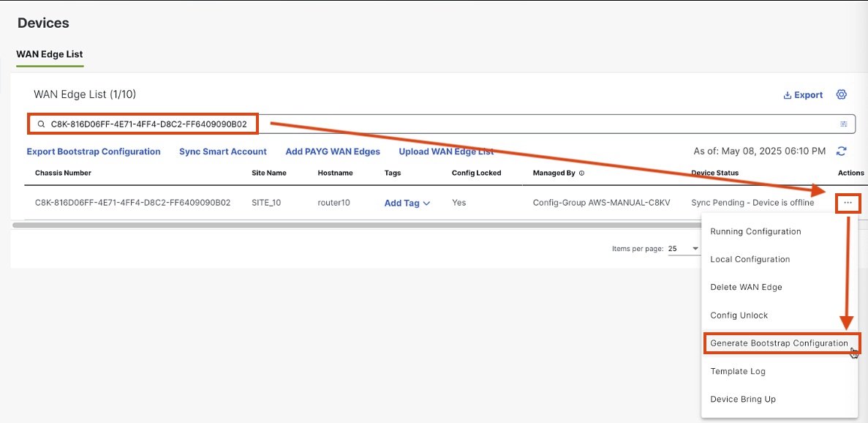
Task: Click the search magnifier icon
Action: pyautogui.click(x=41, y=124)
